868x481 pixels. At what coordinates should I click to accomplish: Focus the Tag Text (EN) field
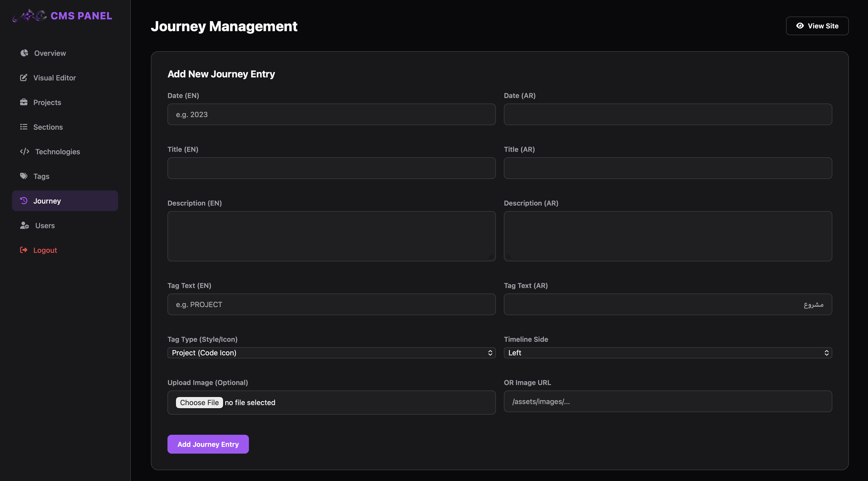tap(331, 304)
